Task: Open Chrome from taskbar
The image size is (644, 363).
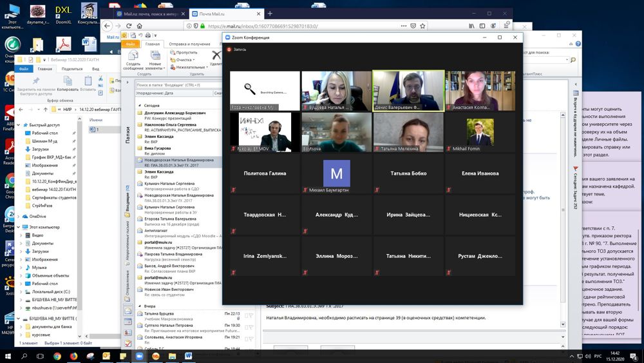Action: [x=57, y=357]
